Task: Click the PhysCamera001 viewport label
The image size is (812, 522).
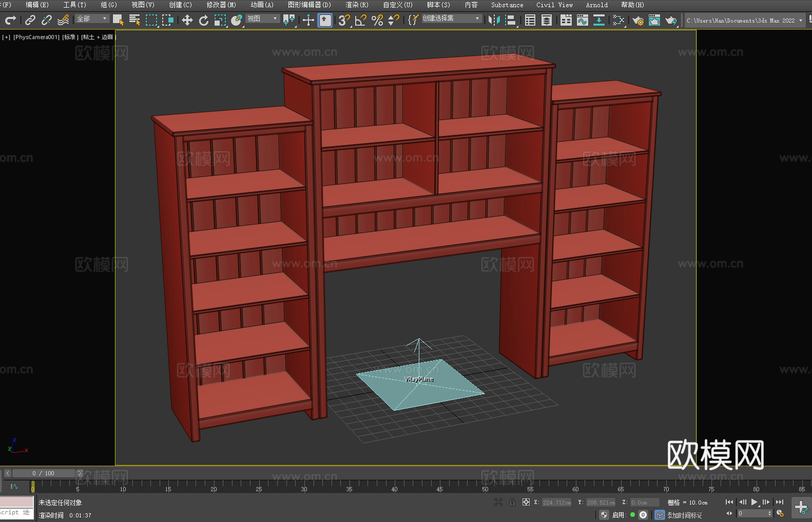Action: click(36, 37)
